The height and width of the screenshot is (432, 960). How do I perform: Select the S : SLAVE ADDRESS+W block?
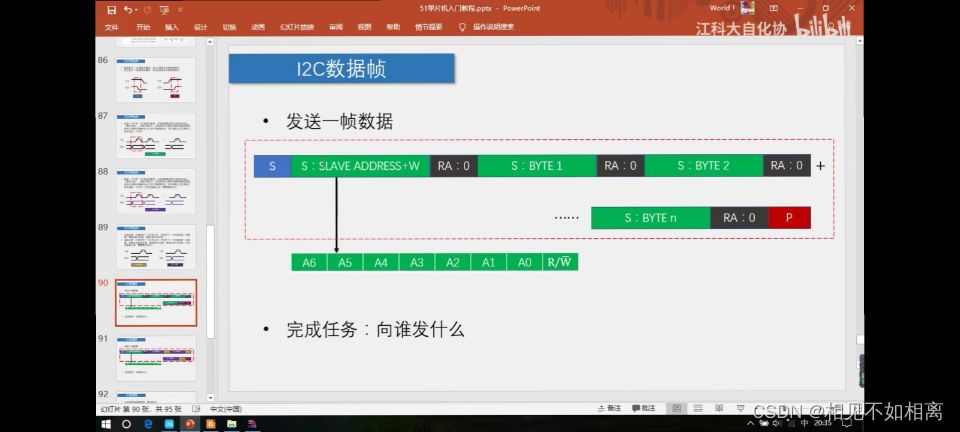pyautogui.click(x=361, y=166)
